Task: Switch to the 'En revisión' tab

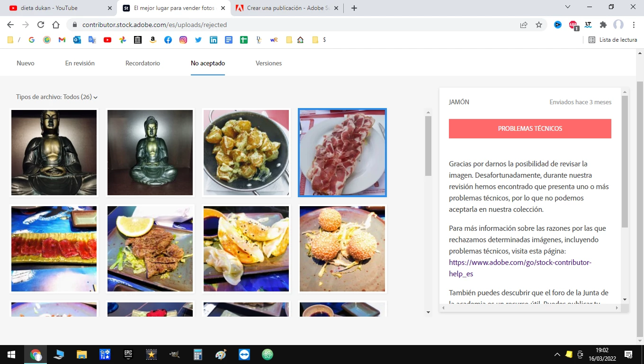Action: click(x=80, y=63)
